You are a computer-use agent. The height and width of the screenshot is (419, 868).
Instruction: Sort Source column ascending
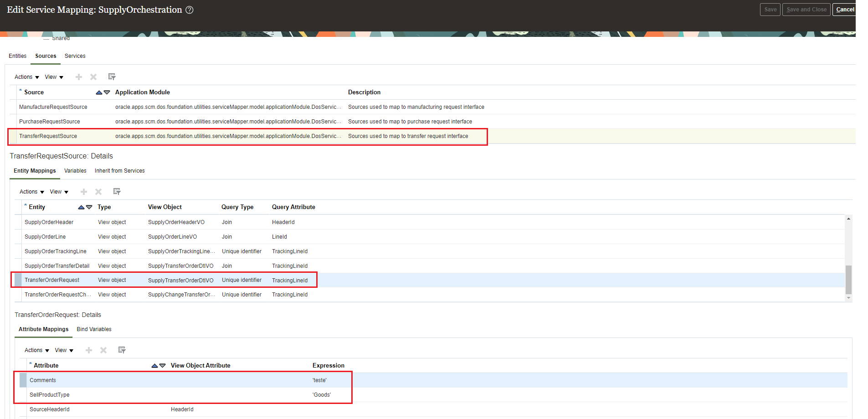[99, 92]
